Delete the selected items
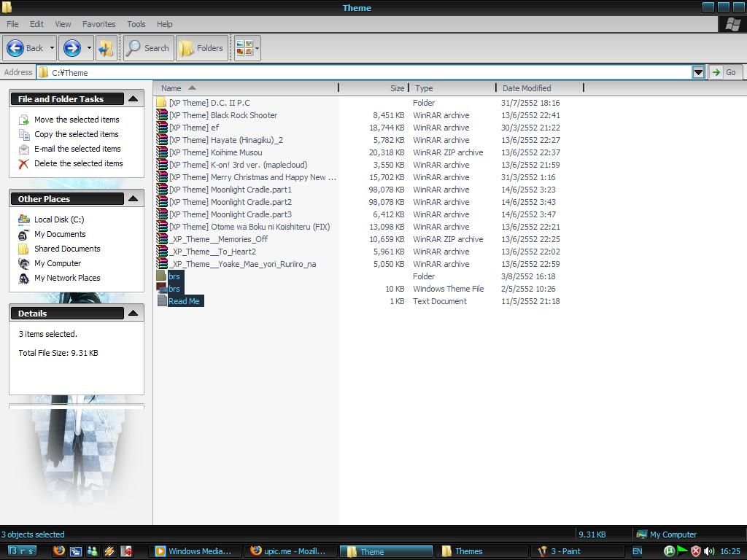 pos(78,163)
